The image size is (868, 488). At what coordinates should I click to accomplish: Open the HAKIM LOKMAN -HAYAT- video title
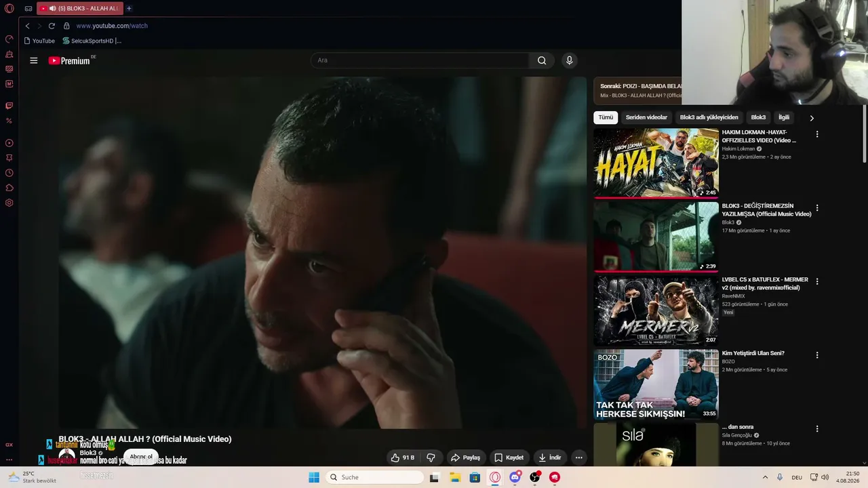click(x=759, y=136)
